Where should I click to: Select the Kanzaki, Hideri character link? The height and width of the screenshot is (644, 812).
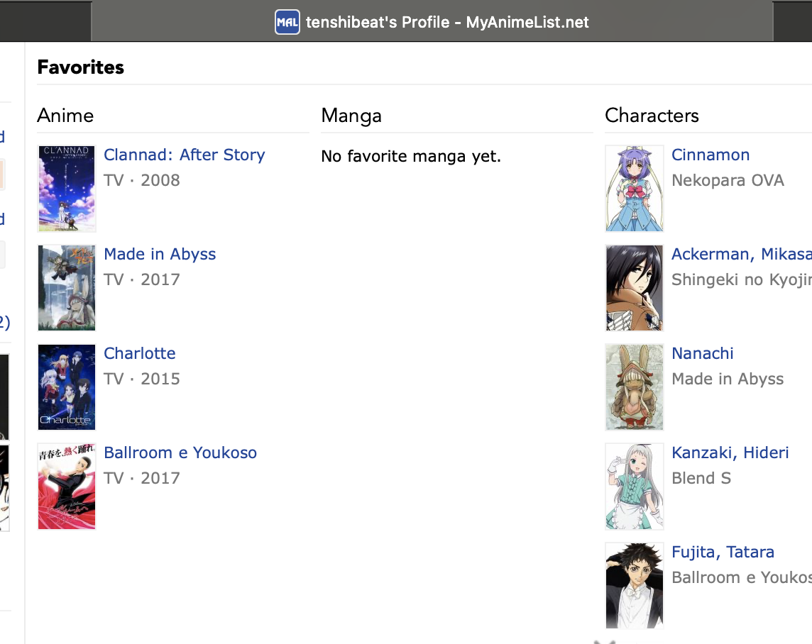[x=730, y=453]
